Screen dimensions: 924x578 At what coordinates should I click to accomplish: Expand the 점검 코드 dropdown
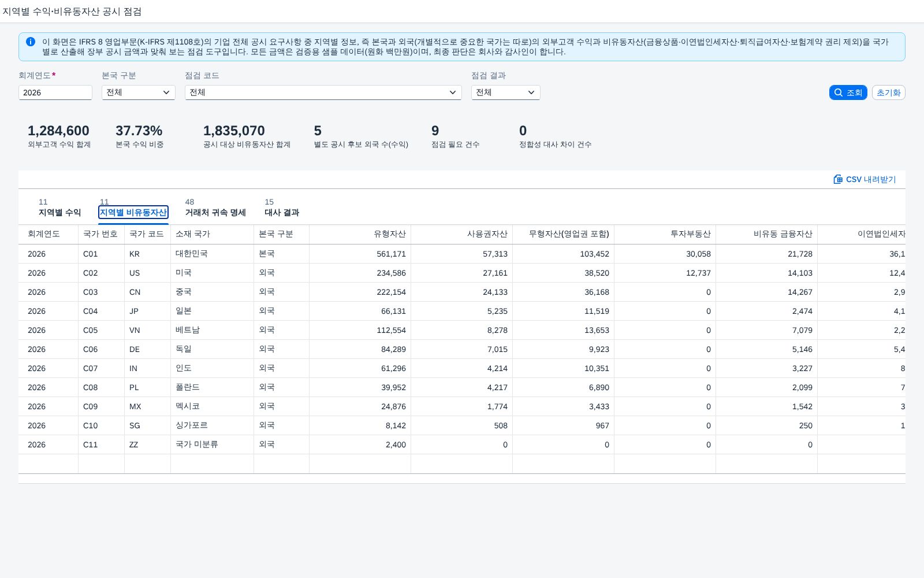tap(323, 92)
